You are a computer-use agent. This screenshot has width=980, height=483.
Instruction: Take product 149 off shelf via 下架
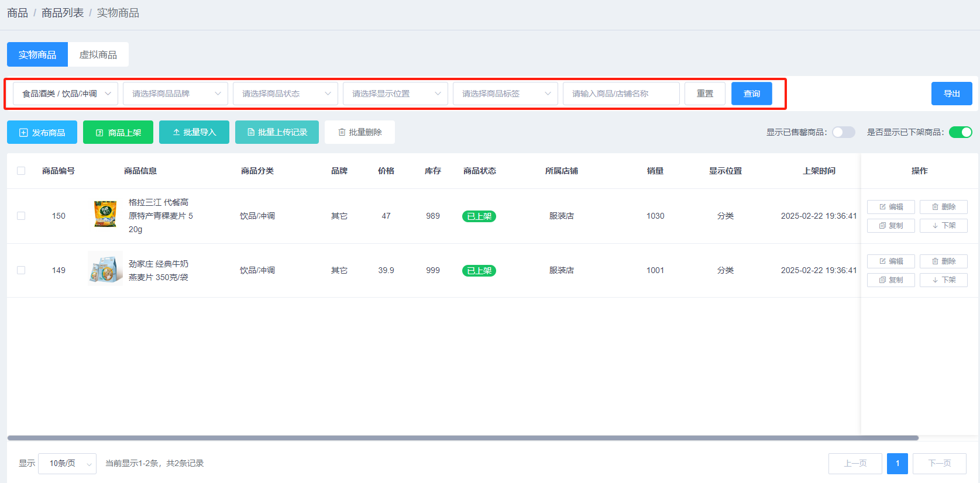(943, 280)
